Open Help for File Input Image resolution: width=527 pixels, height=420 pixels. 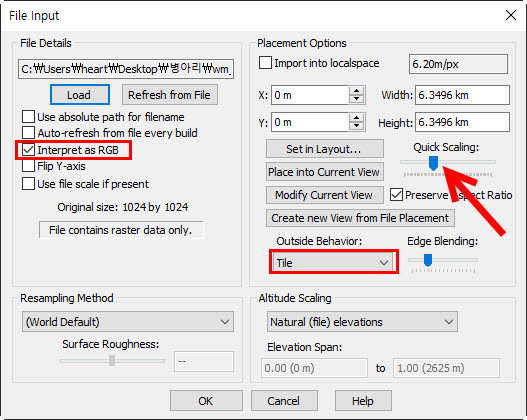tap(363, 401)
